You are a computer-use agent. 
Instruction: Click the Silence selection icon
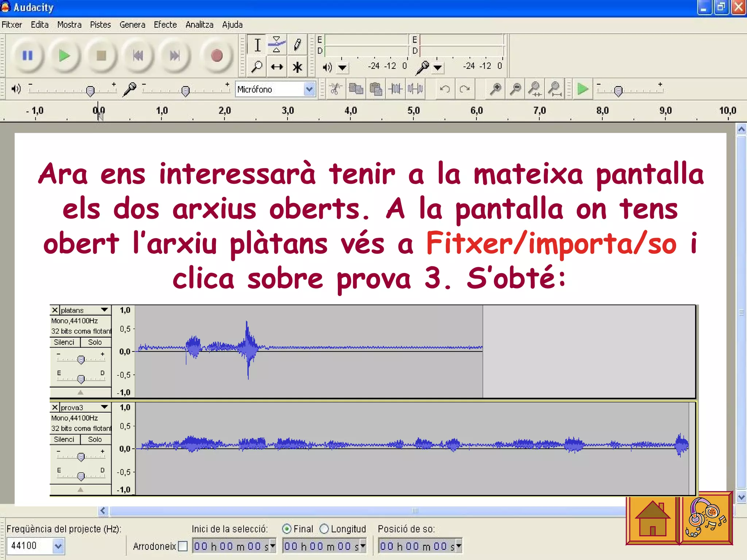415,89
